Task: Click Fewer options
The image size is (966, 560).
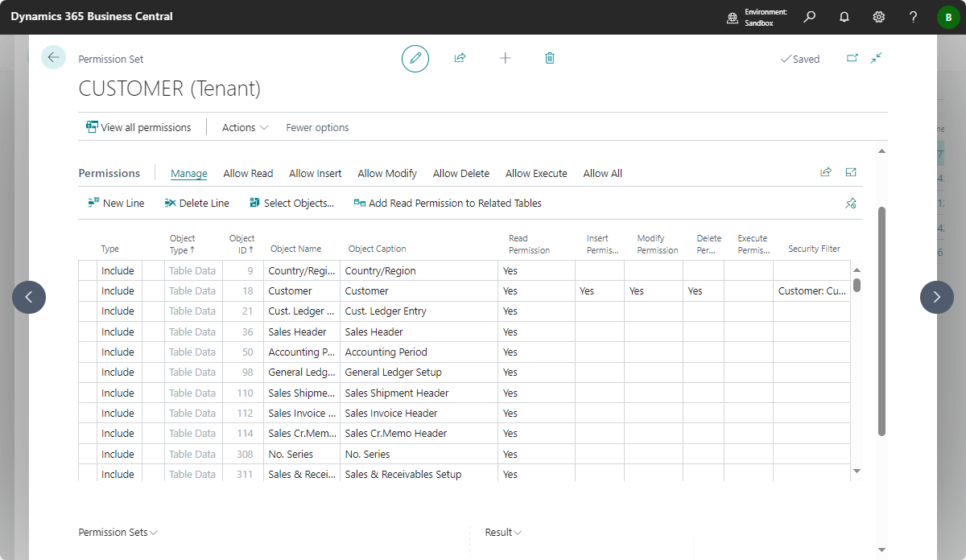Action: [318, 127]
